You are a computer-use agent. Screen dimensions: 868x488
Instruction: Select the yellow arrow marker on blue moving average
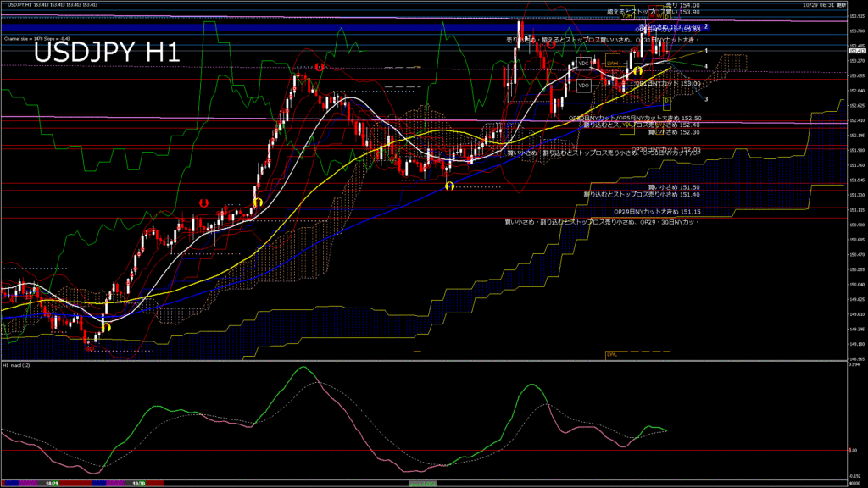[449, 186]
